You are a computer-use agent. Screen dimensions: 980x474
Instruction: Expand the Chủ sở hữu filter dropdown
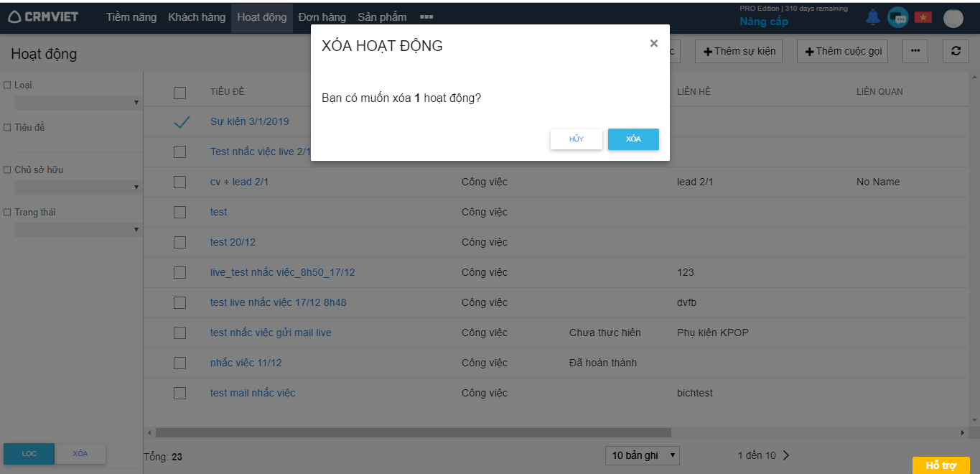[77, 187]
